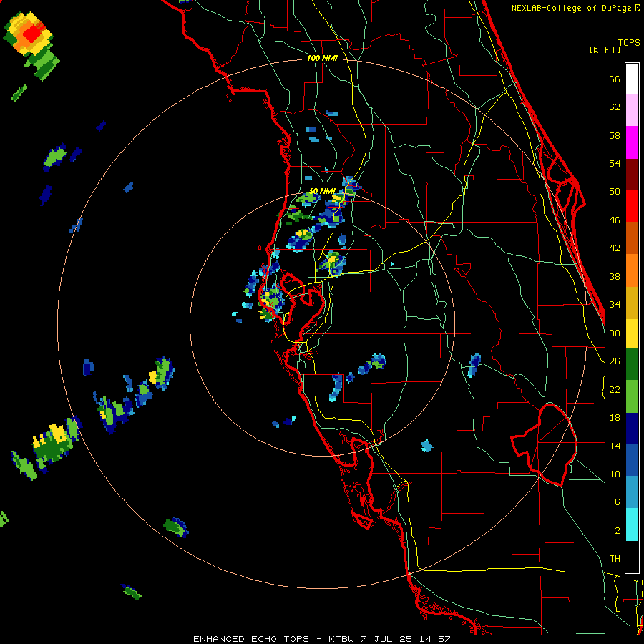Image resolution: width=644 pixels, height=644 pixels.
Task: Click the [K FT] units label
Action: (x=605, y=49)
